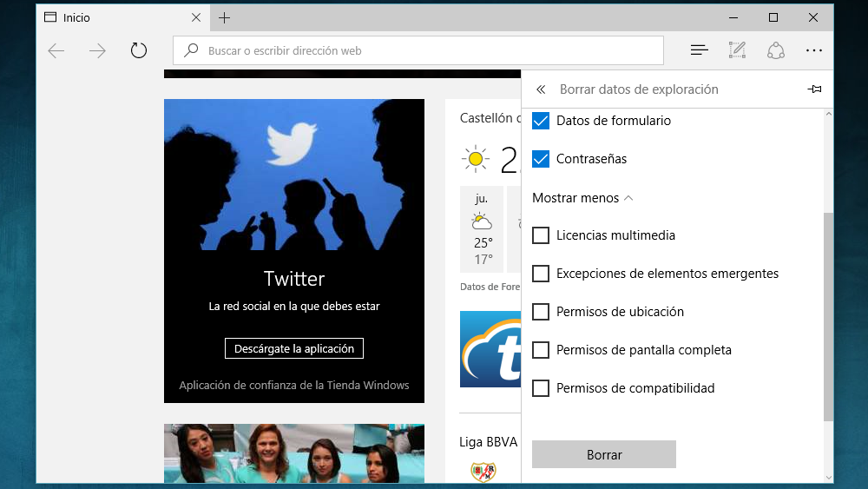Viewport: 868px width, 489px height.
Task: Click La red social en la que debes estar
Action: click(x=294, y=307)
